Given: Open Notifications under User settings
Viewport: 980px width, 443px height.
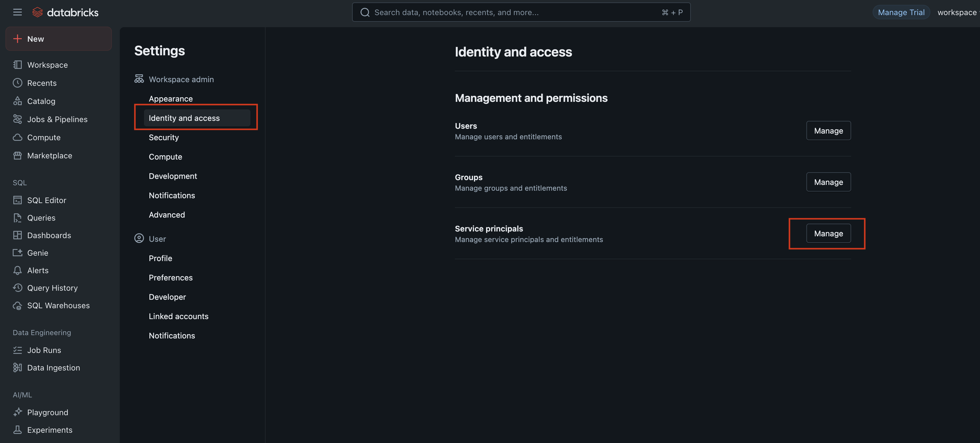Looking at the screenshot, I should click(171, 336).
